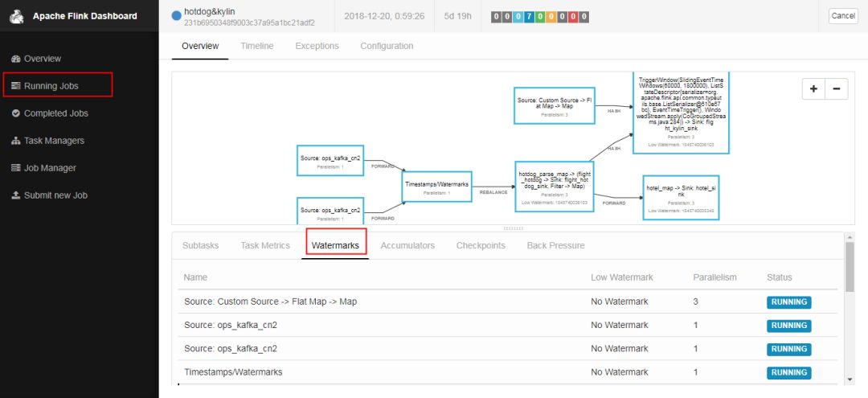868x398 pixels.
Task: Cancel the running hotdog&kylin job
Action: click(x=843, y=16)
